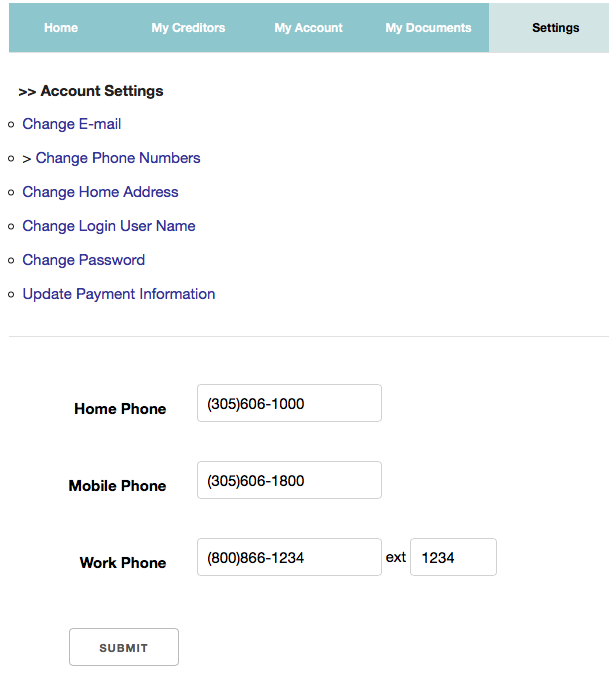
Task: Click the work phone ext field
Action: click(453, 557)
